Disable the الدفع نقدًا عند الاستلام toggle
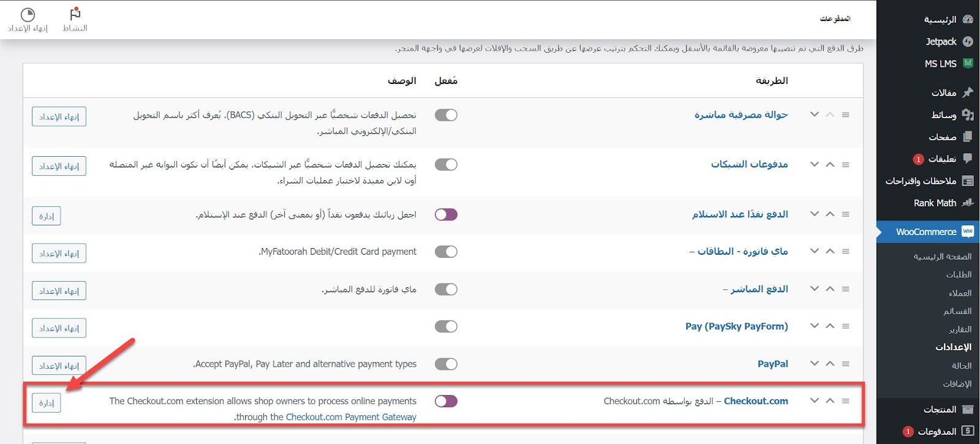Image resolution: width=980 pixels, height=444 pixels. coord(446,214)
